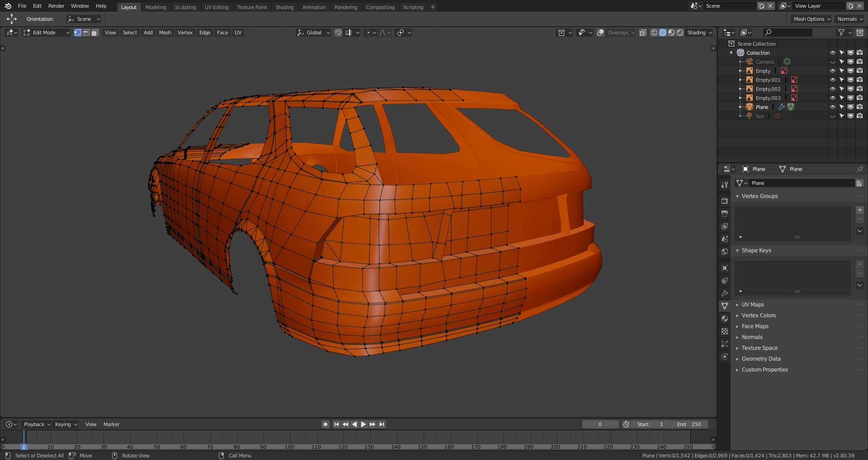
Task: Toggle the snapping magnet
Action: (338, 33)
